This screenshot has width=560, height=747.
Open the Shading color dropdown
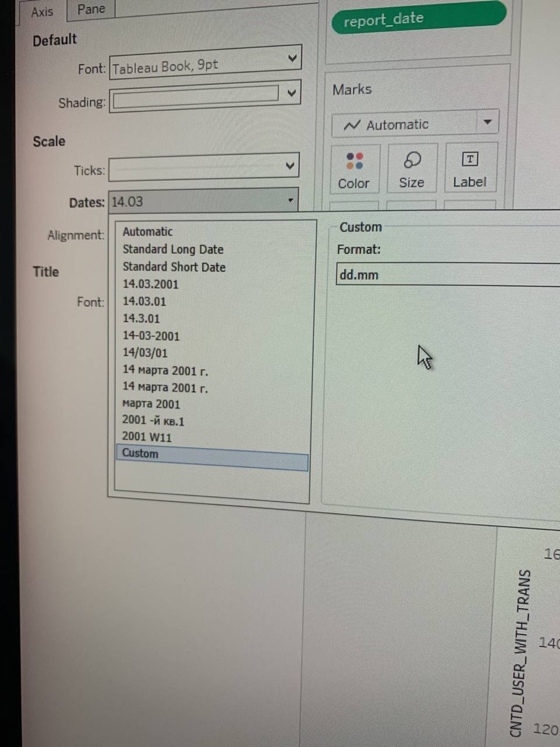click(x=292, y=93)
